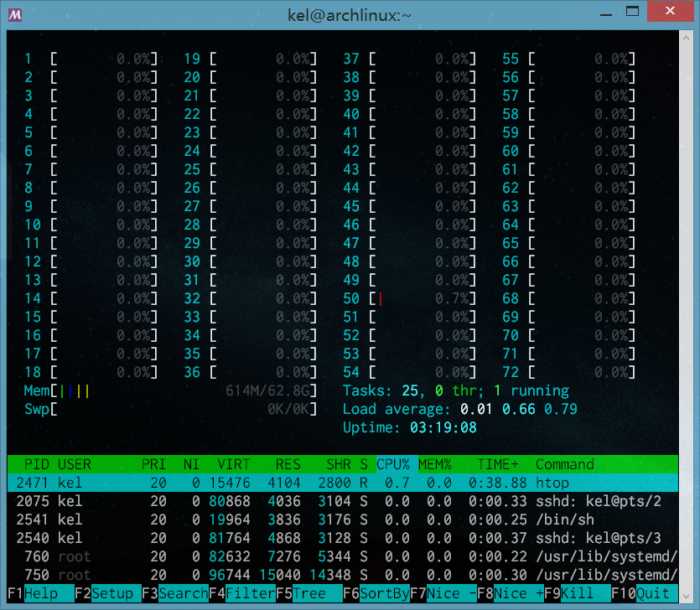The width and height of the screenshot is (700, 610).
Task: Select the sshd: kel@pts/2 process row
Action: [x=342, y=501]
